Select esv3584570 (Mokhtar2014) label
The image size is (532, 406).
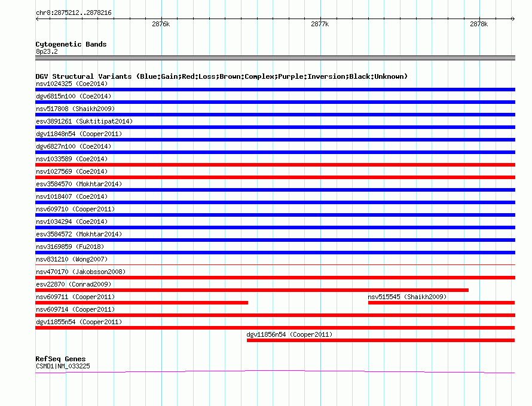tap(79, 184)
